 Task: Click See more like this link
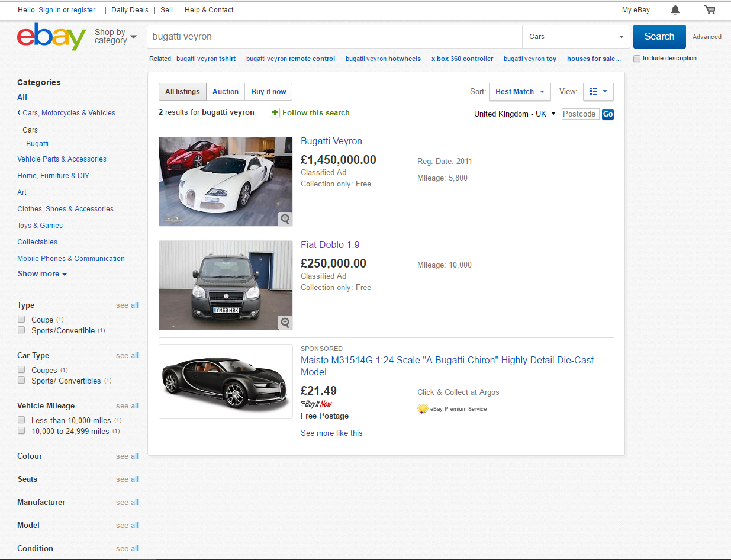click(x=331, y=433)
